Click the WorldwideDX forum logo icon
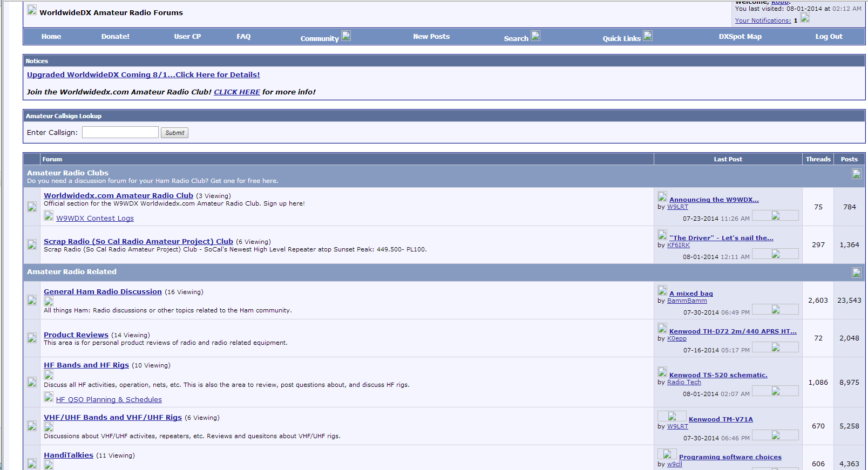The height and width of the screenshot is (470, 868). tap(32, 10)
